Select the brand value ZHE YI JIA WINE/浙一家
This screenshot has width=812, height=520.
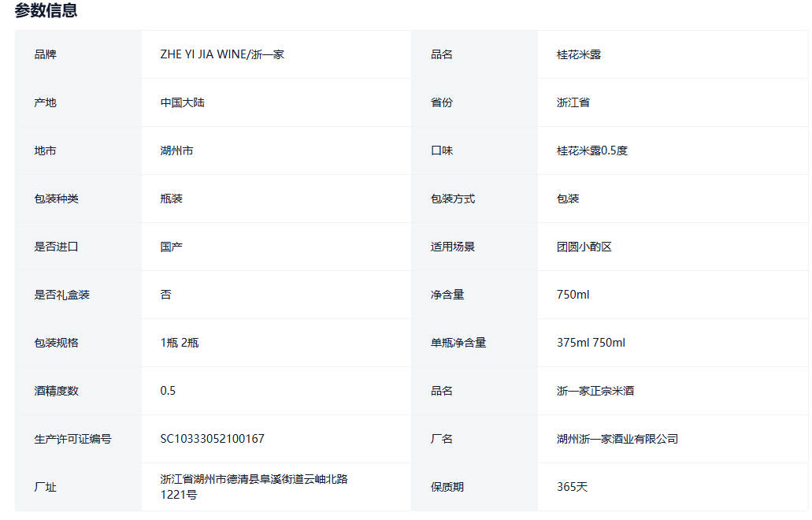point(222,54)
